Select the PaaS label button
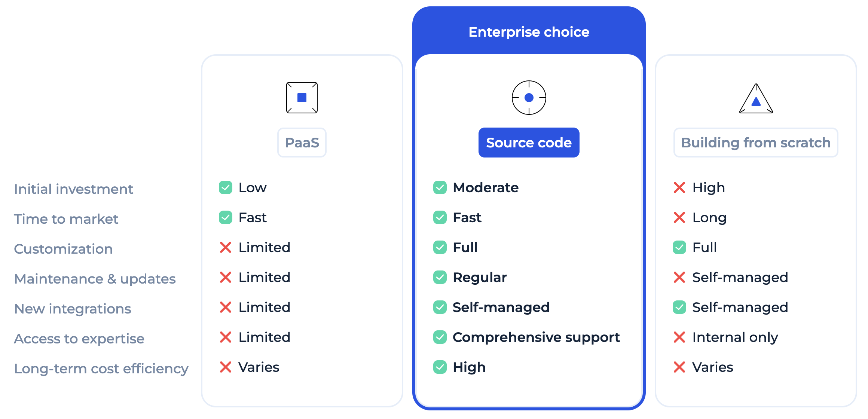868x419 pixels. (x=302, y=143)
